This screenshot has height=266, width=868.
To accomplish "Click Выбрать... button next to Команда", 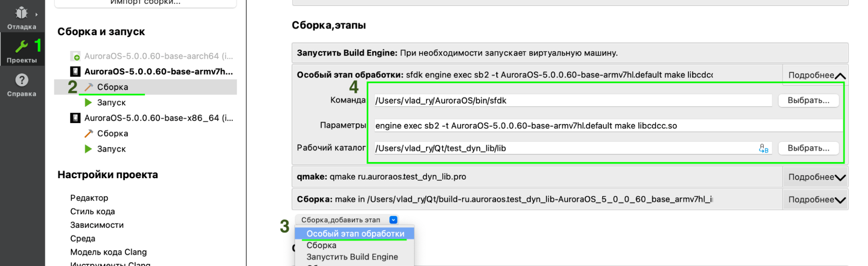I will 808,100.
